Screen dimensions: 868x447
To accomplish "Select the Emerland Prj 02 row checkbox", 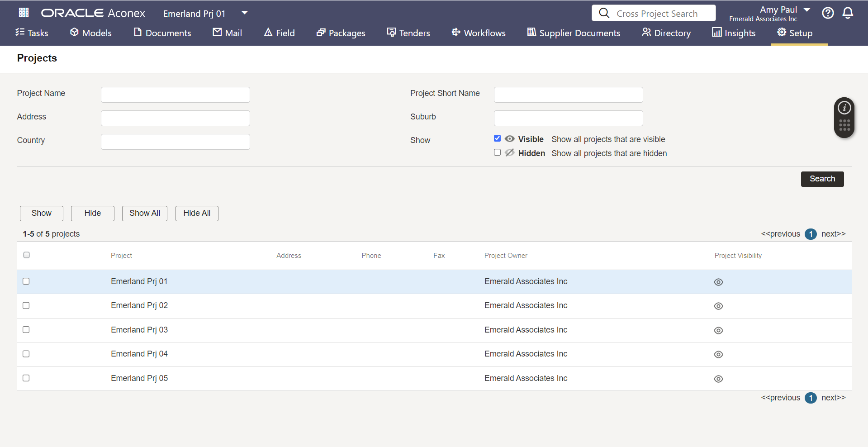I will (x=26, y=306).
